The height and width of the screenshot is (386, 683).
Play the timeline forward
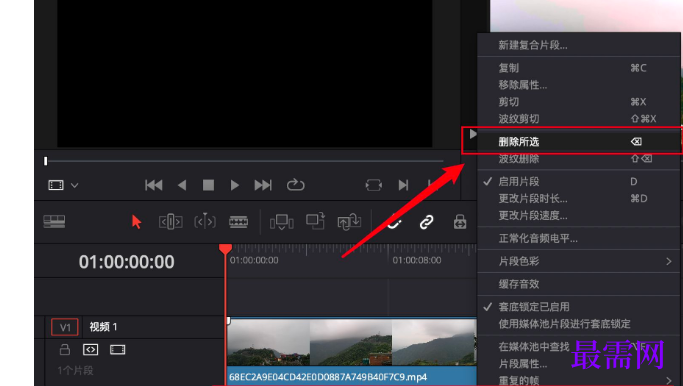click(x=234, y=185)
